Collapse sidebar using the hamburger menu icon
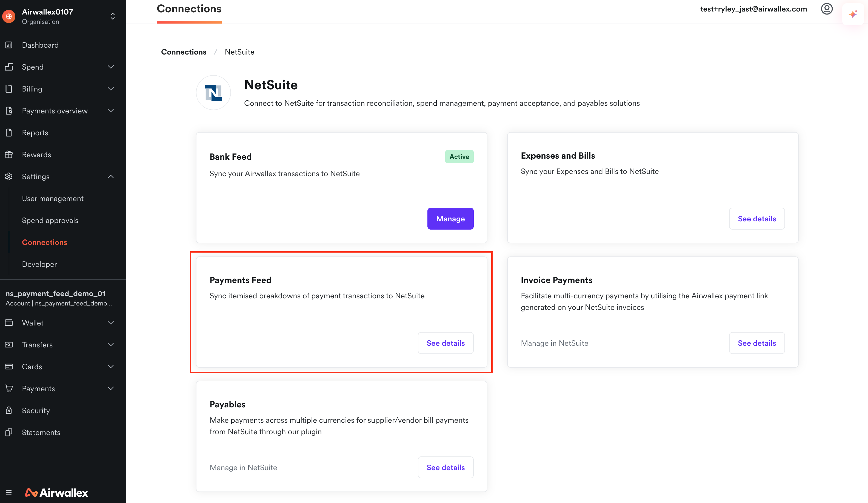 pyautogui.click(x=9, y=493)
